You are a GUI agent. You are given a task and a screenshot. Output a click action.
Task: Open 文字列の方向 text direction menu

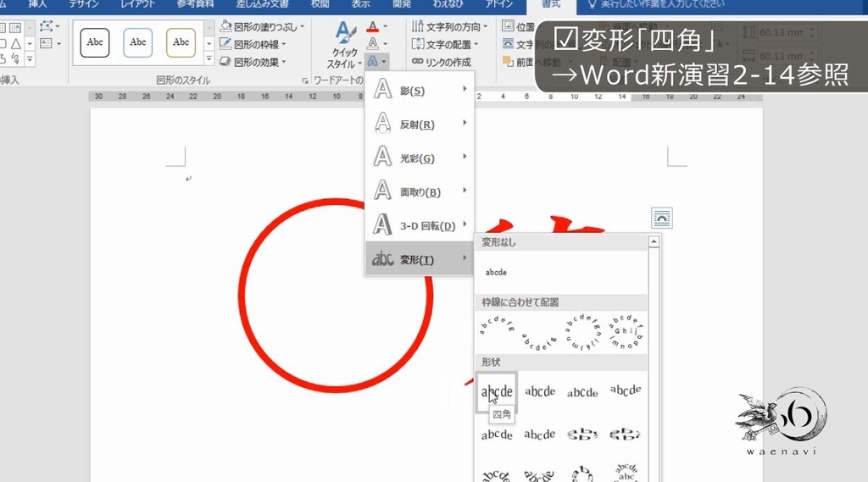(450, 26)
